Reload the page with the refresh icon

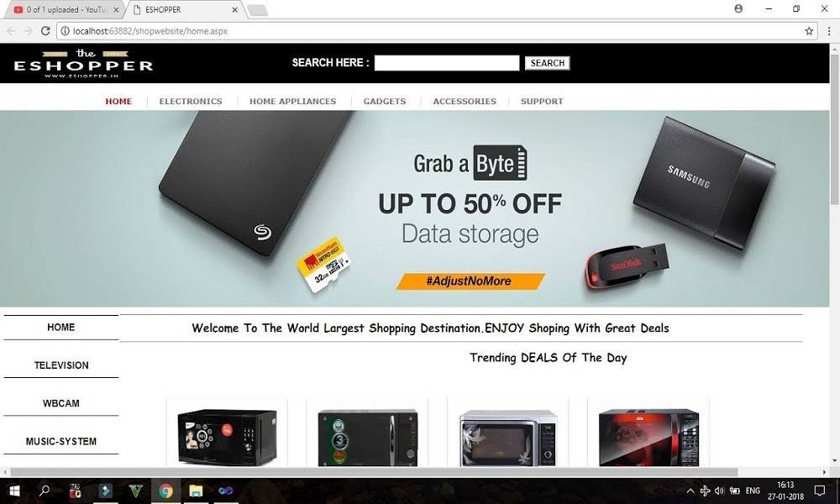(45, 31)
